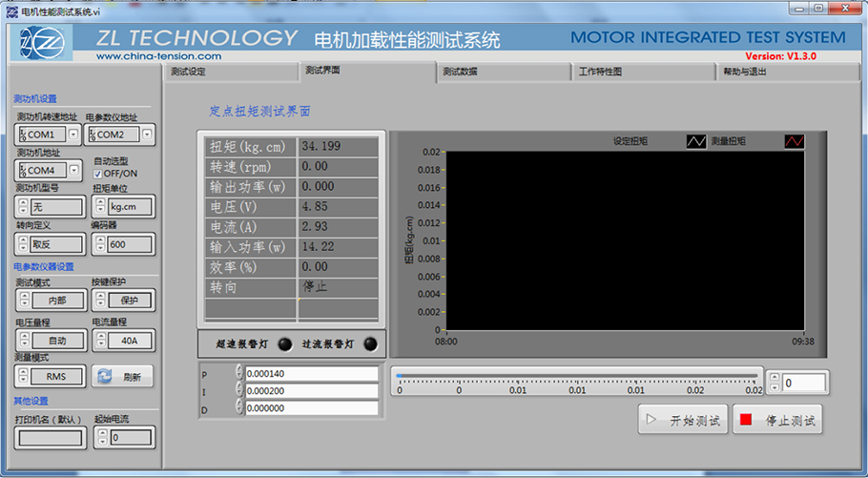Click the 停止测试 button
This screenshot has width=868, height=478.
(x=777, y=420)
